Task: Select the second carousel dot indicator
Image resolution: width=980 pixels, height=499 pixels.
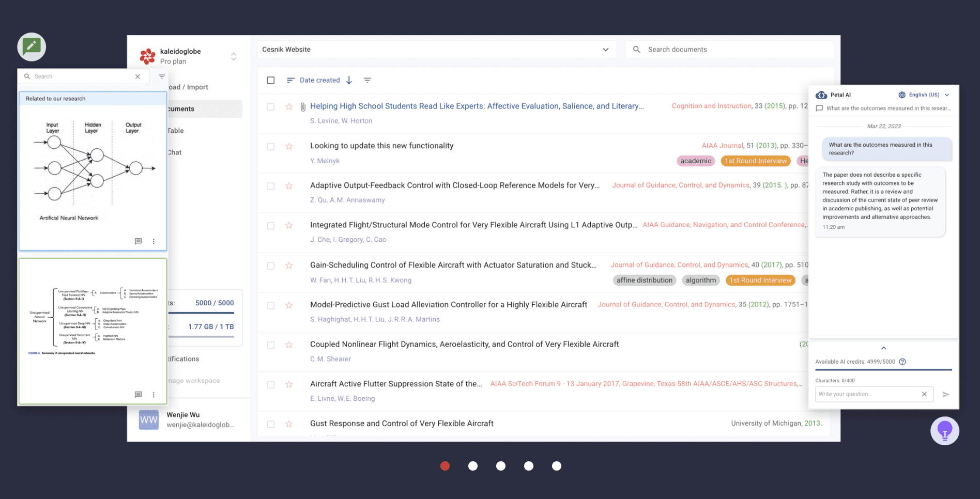Action: (x=473, y=466)
